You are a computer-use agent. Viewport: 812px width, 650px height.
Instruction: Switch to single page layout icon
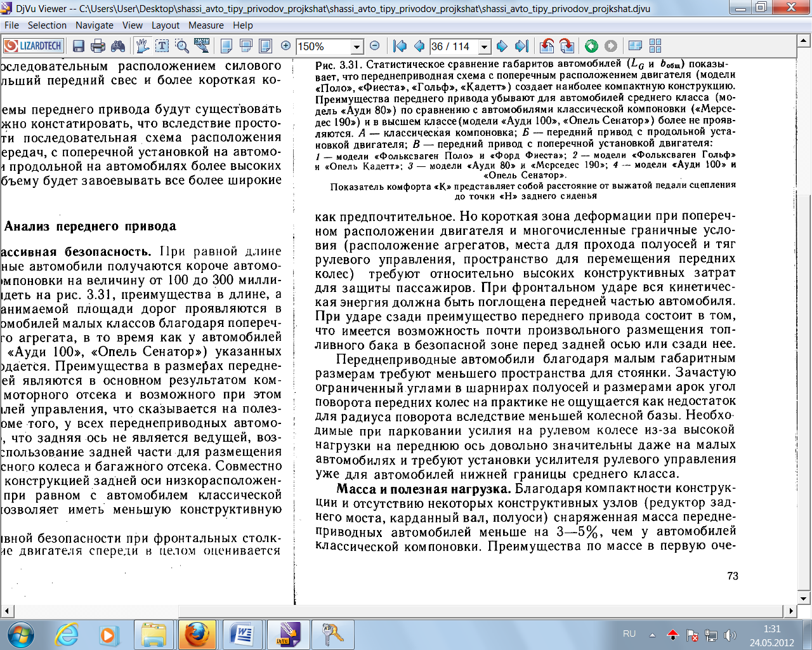pyautogui.click(x=226, y=46)
